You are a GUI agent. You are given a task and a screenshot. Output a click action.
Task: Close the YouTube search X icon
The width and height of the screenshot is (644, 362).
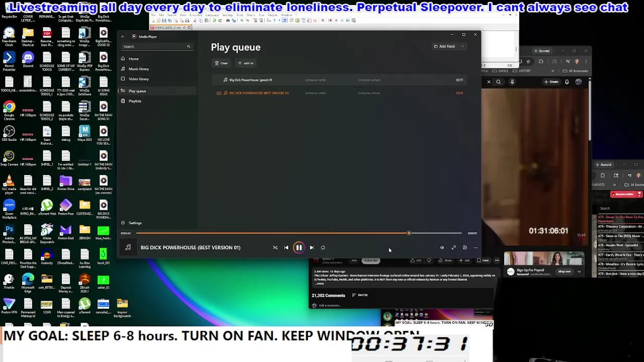489,82
